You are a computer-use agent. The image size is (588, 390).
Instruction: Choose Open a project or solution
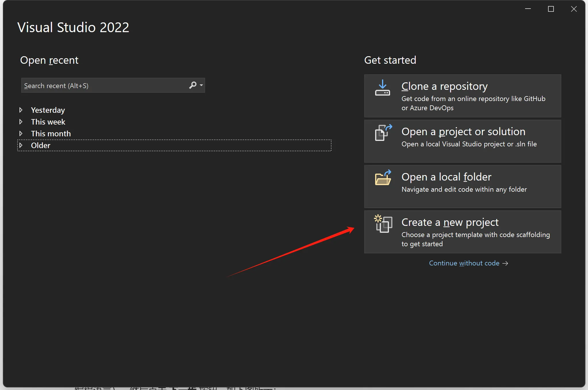tap(462, 141)
